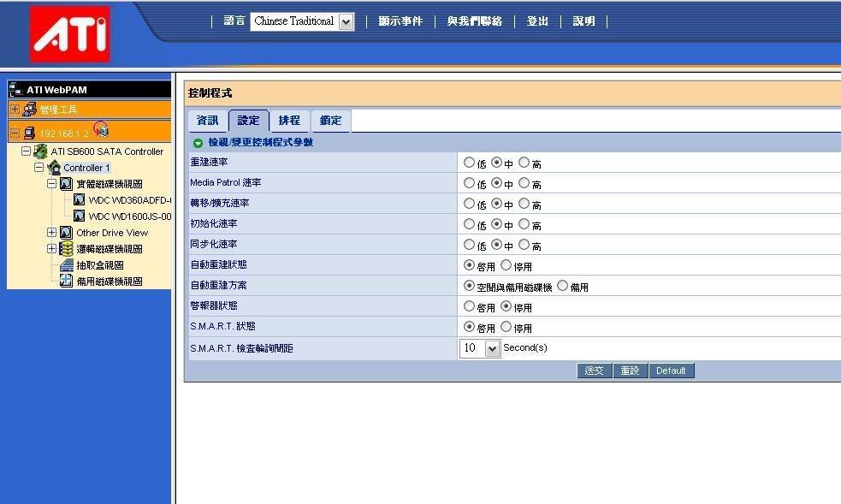Open S.M.A.R.T. 檢查輪詢間距 seconds dropdown
841x504 pixels.
(491, 349)
